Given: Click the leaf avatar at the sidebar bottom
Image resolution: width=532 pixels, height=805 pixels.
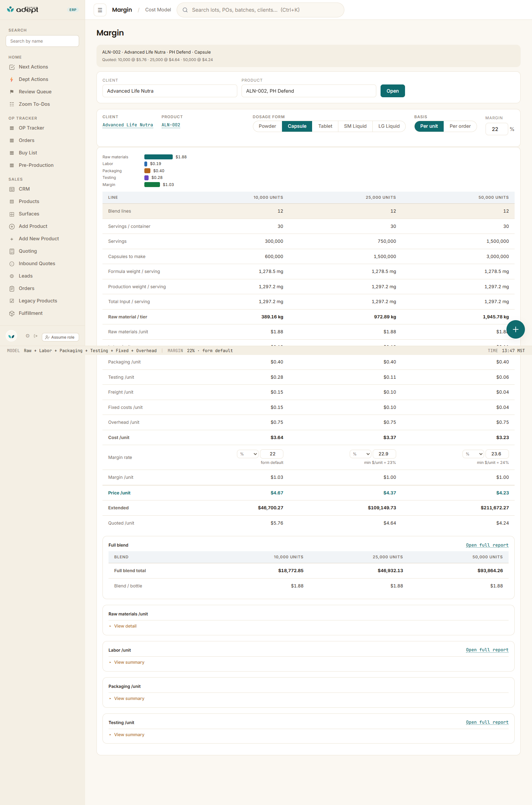Looking at the screenshot, I should tap(11, 336).
